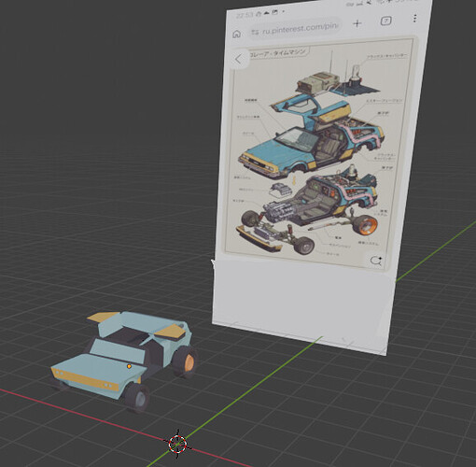
Task: Click the 3D cursor at the world origin
Action: pos(178,444)
